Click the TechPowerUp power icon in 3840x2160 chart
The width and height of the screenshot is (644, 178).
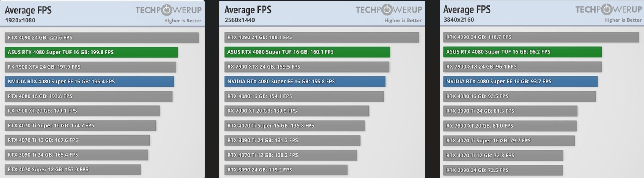tap(607, 9)
